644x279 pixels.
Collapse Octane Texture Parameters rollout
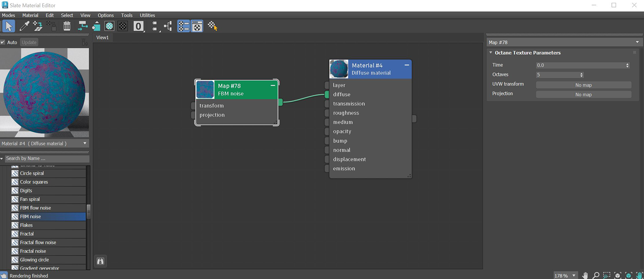click(491, 53)
